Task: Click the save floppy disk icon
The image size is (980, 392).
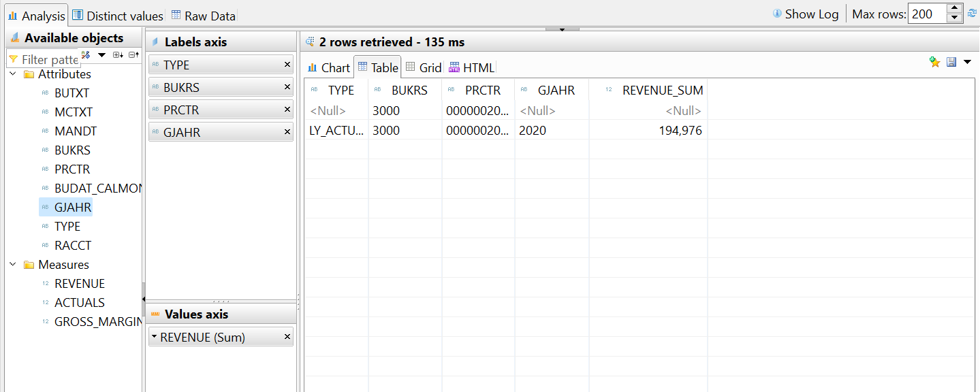Action: pyautogui.click(x=951, y=63)
